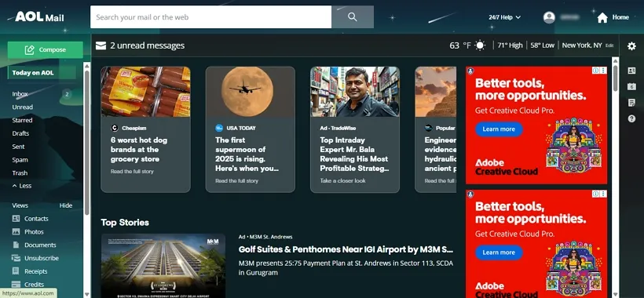Viewport: 644px width, 298px height.
Task: Click the USA TODAY source logo icon
Action: [x=219, y=128]
